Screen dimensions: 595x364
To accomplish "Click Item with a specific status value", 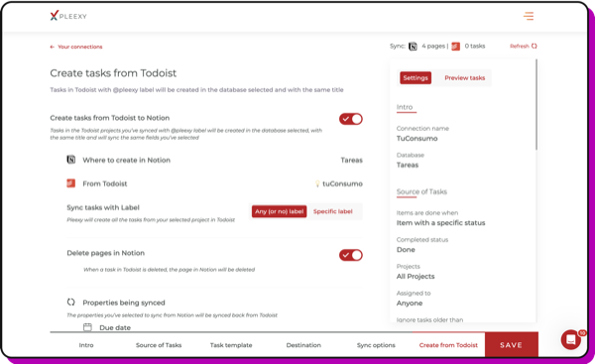I will (440, 223).
